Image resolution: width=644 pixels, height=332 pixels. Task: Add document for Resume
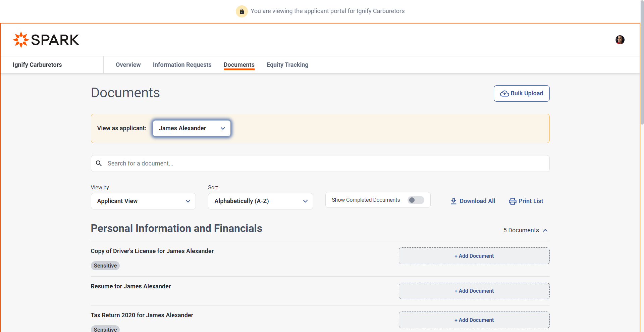[x=474, y=291]
